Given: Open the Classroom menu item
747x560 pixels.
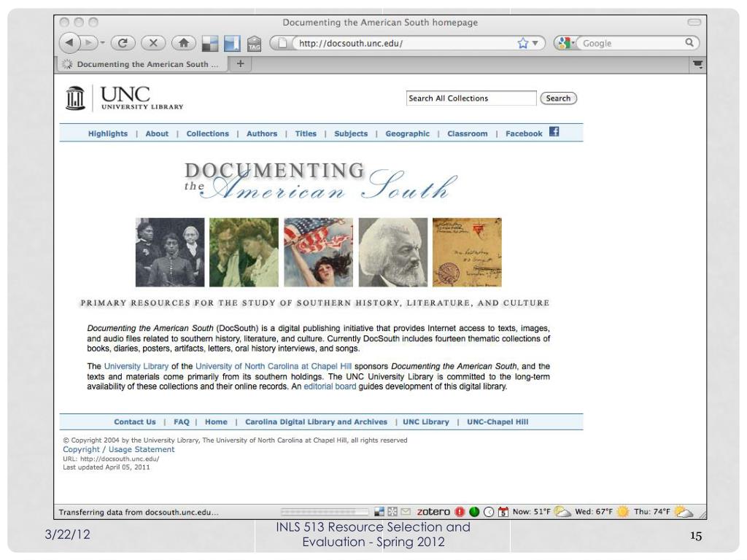Looking at the screenshot, I should click(x=468, y=134).
